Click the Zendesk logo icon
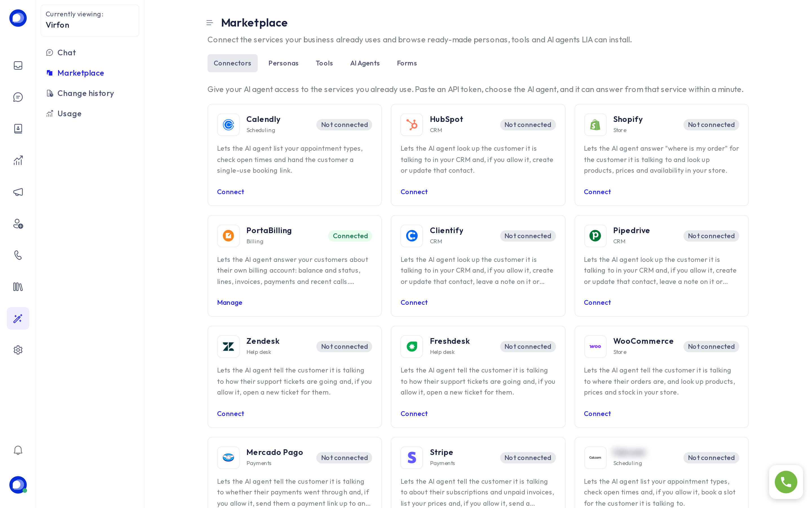Viewport: 812px width, 508px height. (228, 346)
